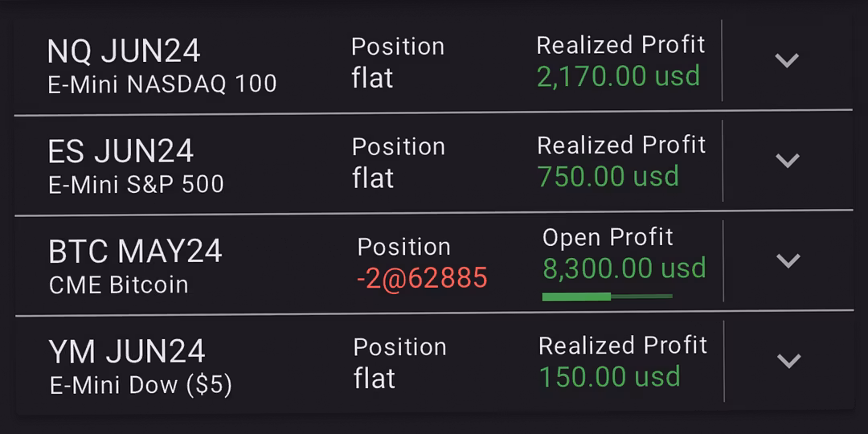Image resolution: width=868 pixels, height=434 pixels.
Task: Select the NQ JUN24 contract name
Action: click(x=124, y=51)
